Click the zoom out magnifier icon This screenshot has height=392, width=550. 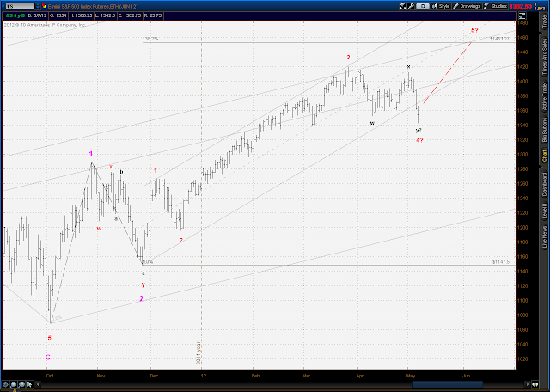(x=21, y=384)
